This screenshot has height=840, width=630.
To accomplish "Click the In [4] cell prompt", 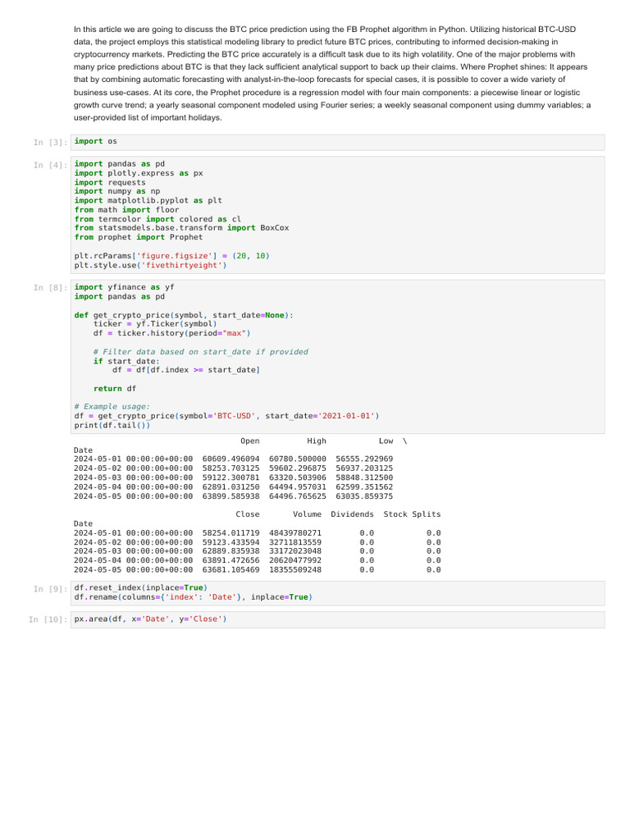I will click(x=50, y=165).
